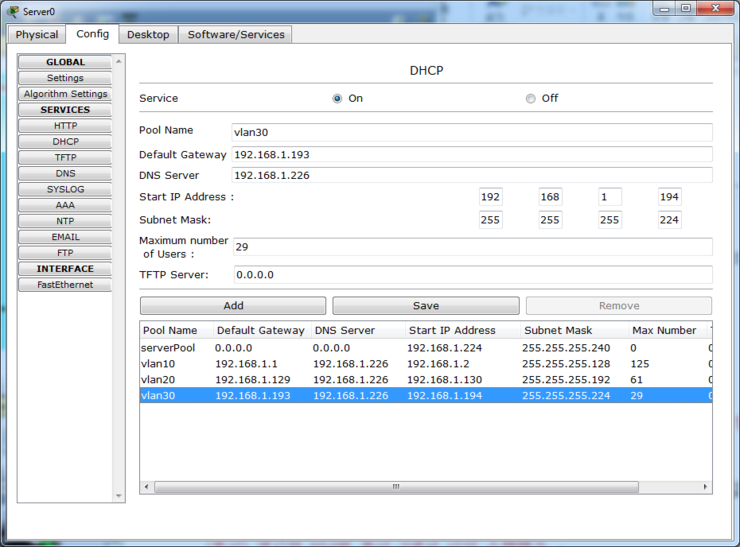Image resolution: width=740 pixels, height=547 pixels.
Task: Click sidebar scroll down arrow
Action: [119, 496]
